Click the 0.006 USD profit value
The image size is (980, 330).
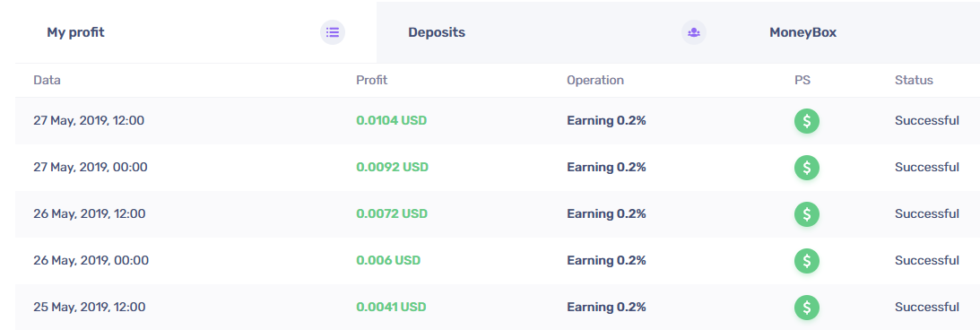[x=388, y=261]
